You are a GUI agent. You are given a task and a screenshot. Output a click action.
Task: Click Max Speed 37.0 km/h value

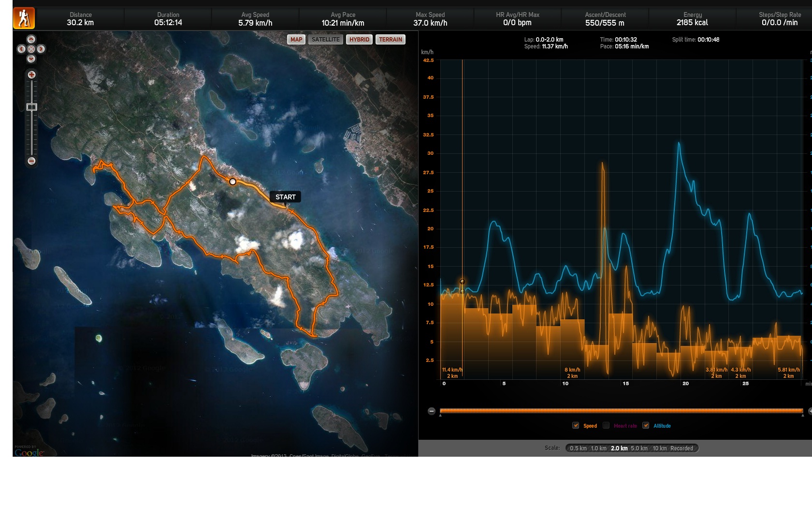(x=430, y=23)
